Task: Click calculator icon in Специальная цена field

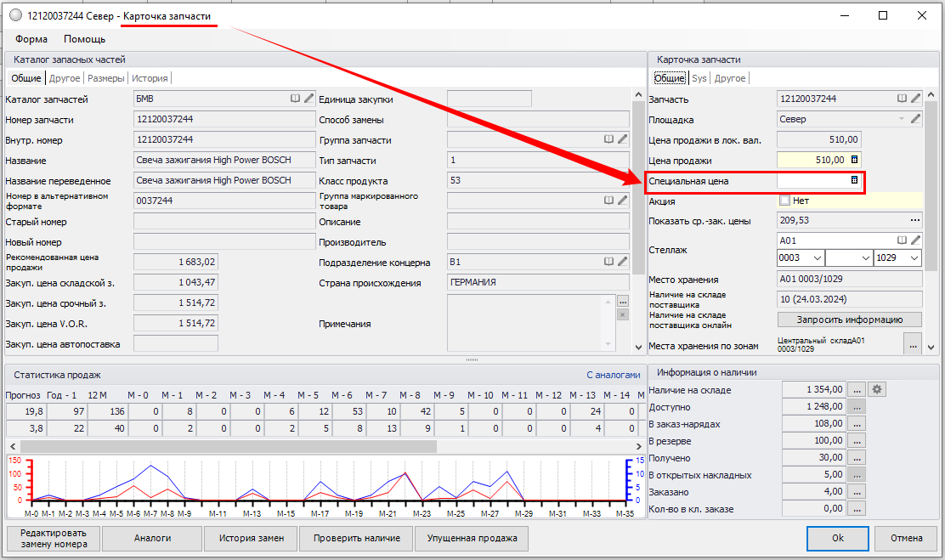Action: tap(854, 181)
